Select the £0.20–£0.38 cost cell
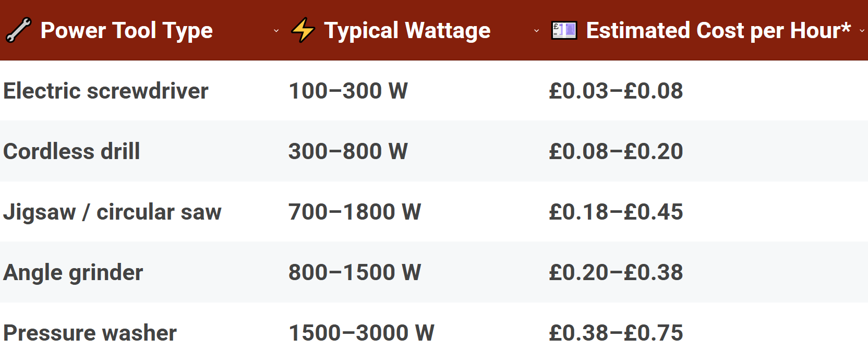The width and height of the screenshot is (868, 362). (616, 272)
